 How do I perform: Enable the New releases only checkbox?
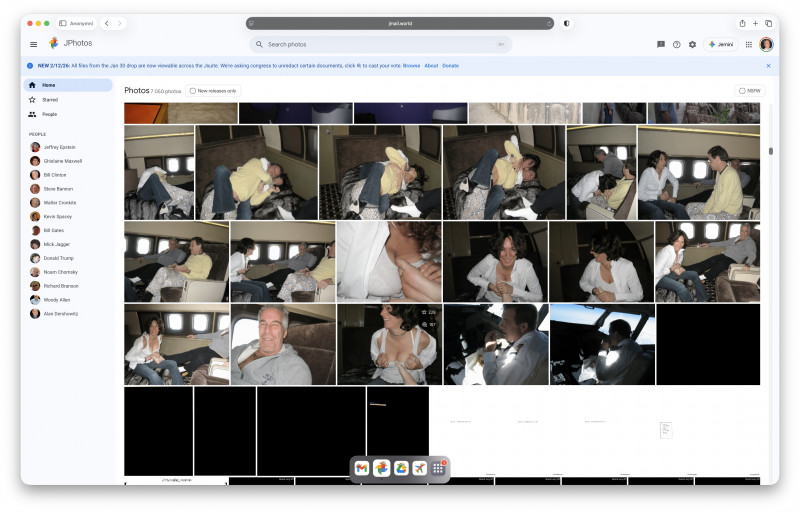(193, 90)
